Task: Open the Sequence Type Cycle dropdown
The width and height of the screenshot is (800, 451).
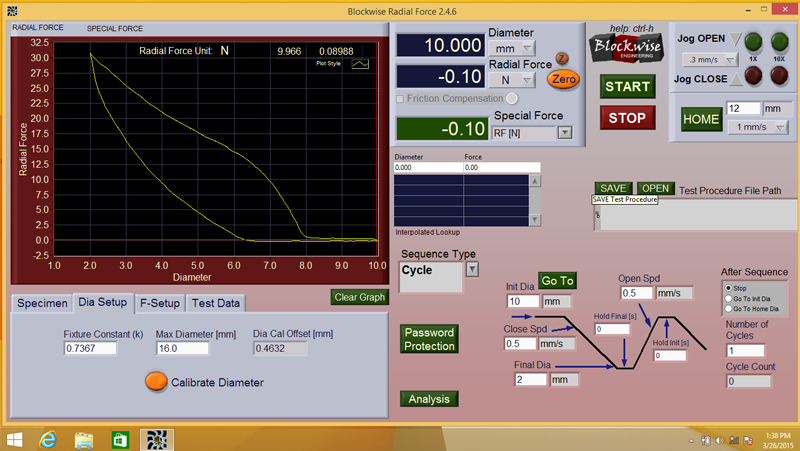Action: point(472,269)
